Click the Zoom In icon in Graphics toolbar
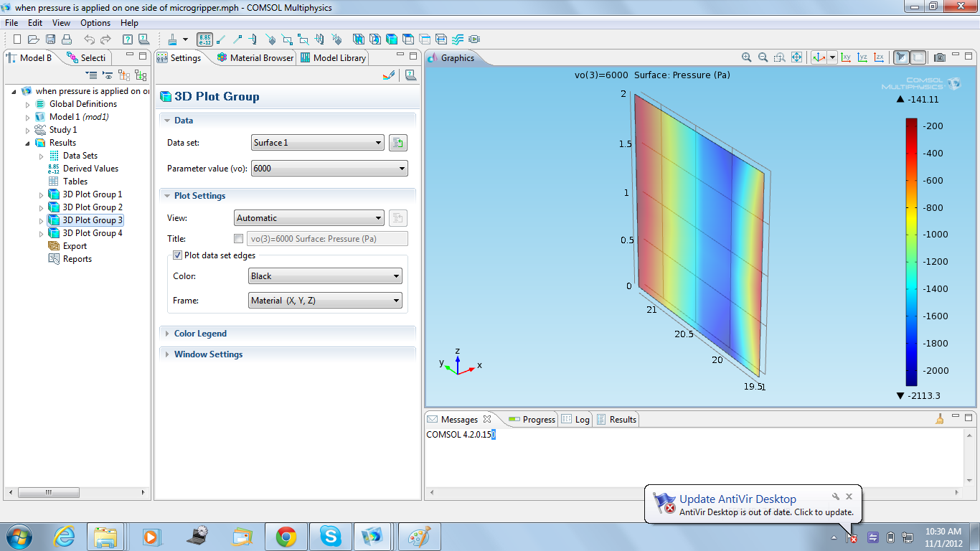Image resolution: width=980 pixels, height=551 pixels. point(747,57)
